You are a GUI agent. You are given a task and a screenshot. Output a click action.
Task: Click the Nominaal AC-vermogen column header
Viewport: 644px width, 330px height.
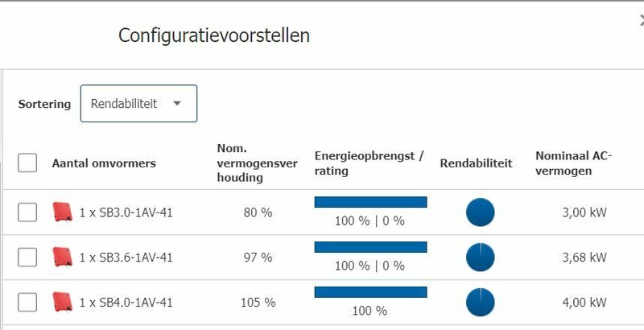pos(574,163)
